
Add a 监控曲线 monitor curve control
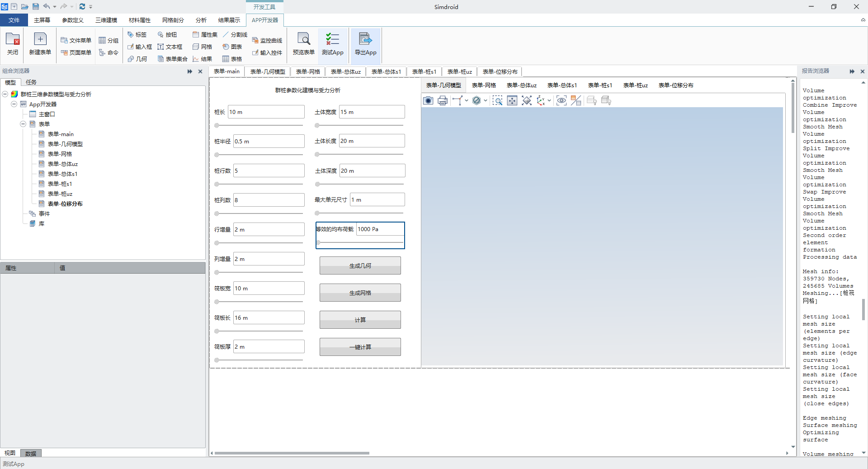(x=267, y=40)
